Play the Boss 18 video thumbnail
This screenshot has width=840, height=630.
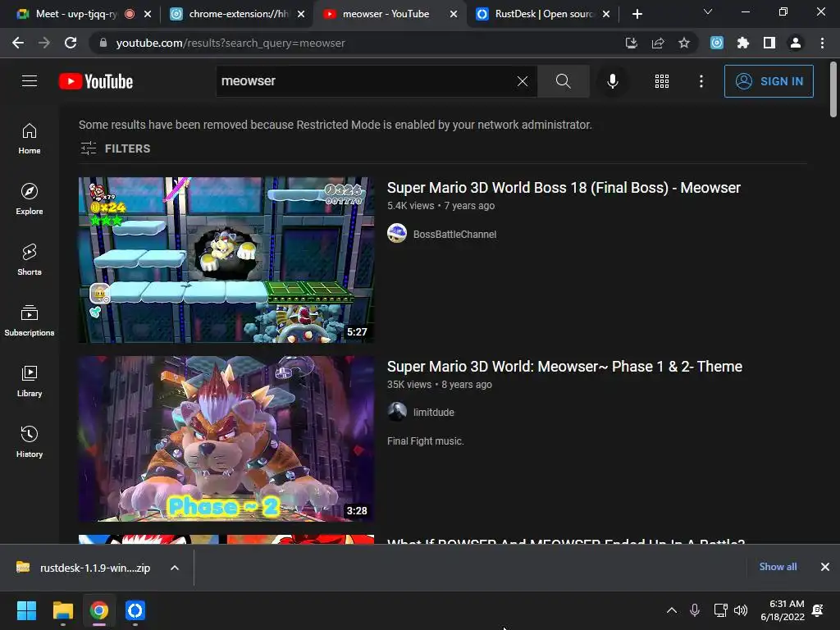[x=226, y=260]
